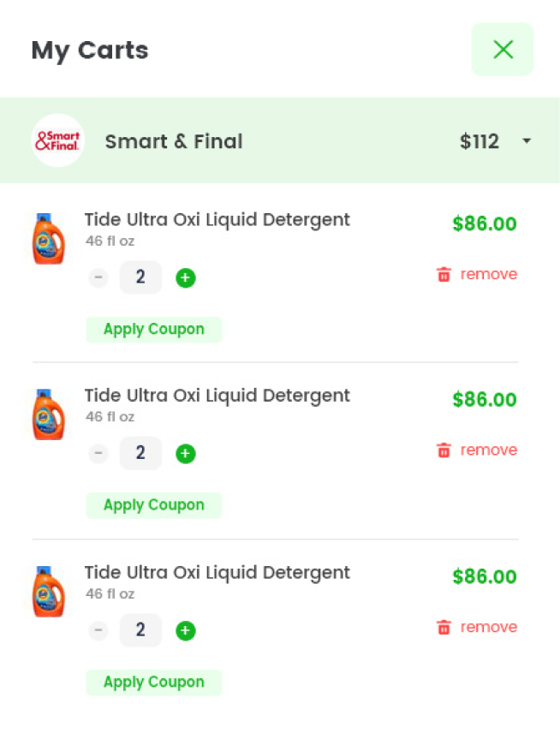The height and width of the screenshot is (751, 560).
Task: Click the green plus icon on second item
Action: coord(186,453)
